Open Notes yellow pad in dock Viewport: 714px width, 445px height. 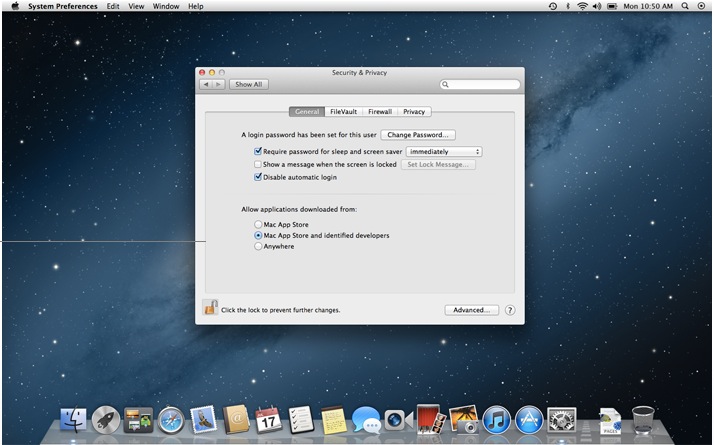coord(333,419)
